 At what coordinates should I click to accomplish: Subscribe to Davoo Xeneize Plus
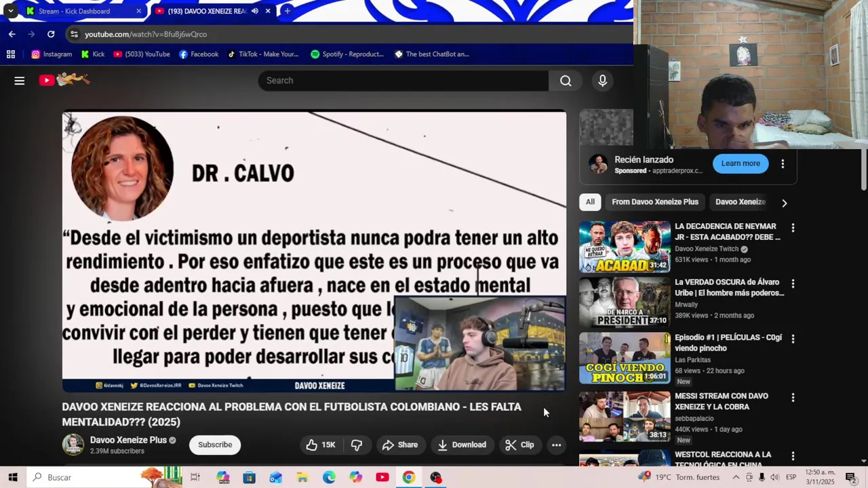tap(215, 445)
